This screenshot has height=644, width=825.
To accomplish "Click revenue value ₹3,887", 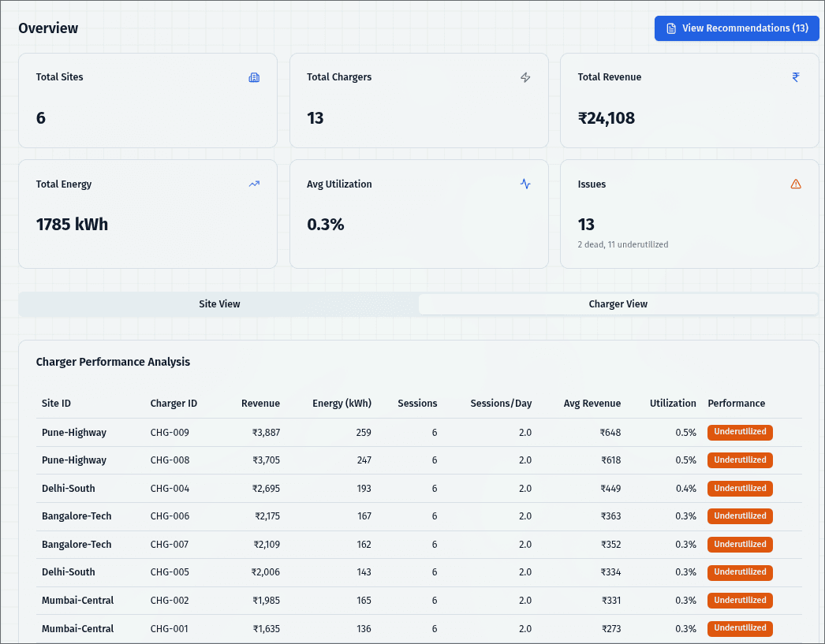I will [266, 433].
